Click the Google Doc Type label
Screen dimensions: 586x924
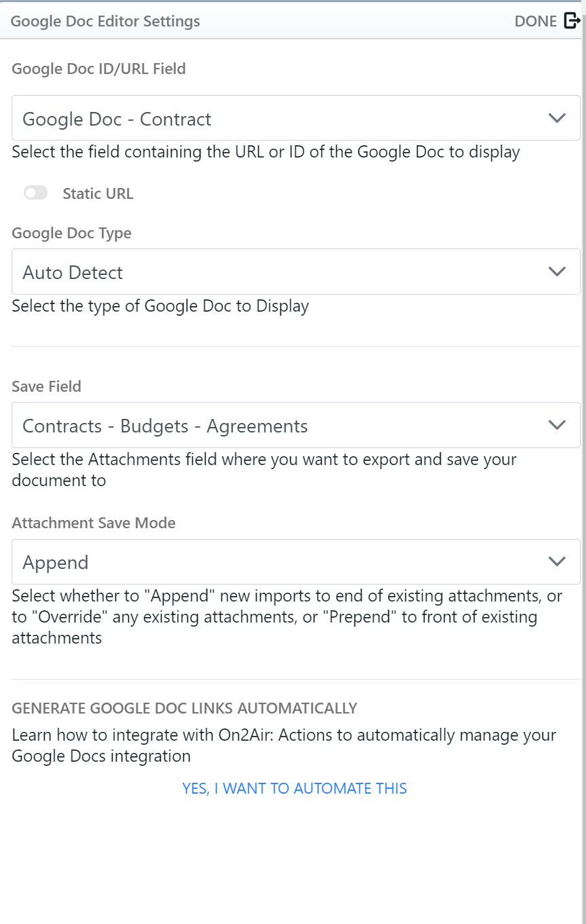(x=71, y=233)
